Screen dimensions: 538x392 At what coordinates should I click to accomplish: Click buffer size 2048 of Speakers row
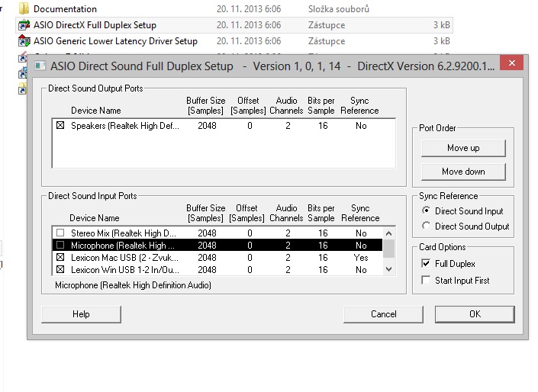pos(207,126)
